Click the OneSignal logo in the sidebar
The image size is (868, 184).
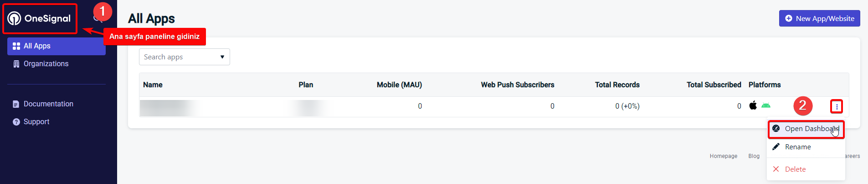39,18
